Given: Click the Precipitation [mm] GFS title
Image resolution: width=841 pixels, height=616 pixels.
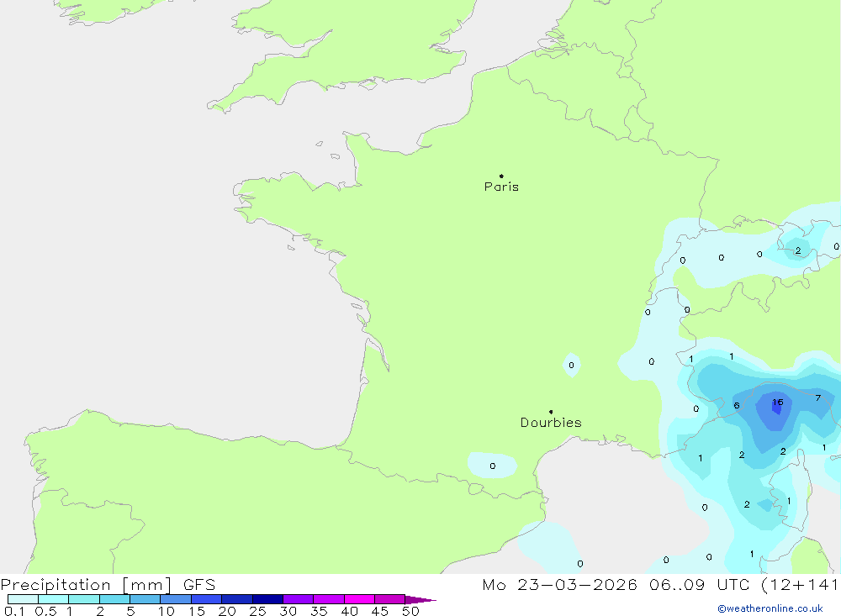Looking at the screenshot, I should [108, 585].
